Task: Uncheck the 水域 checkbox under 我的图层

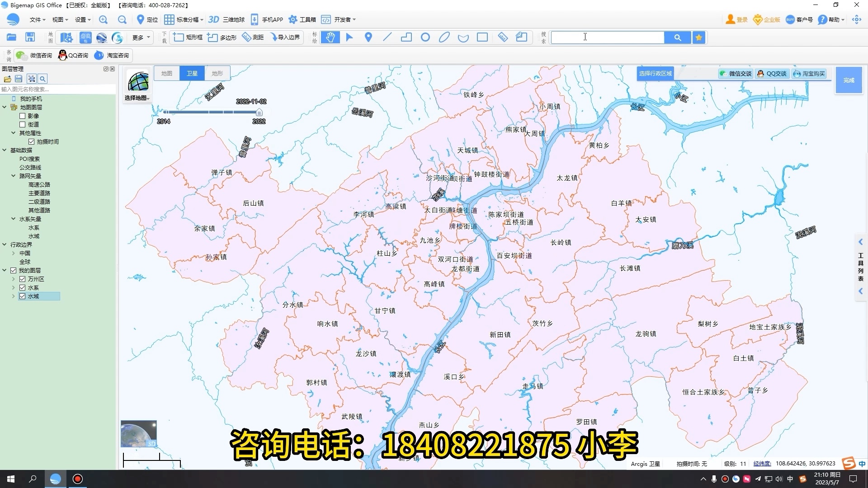Action: pos(22,296)
